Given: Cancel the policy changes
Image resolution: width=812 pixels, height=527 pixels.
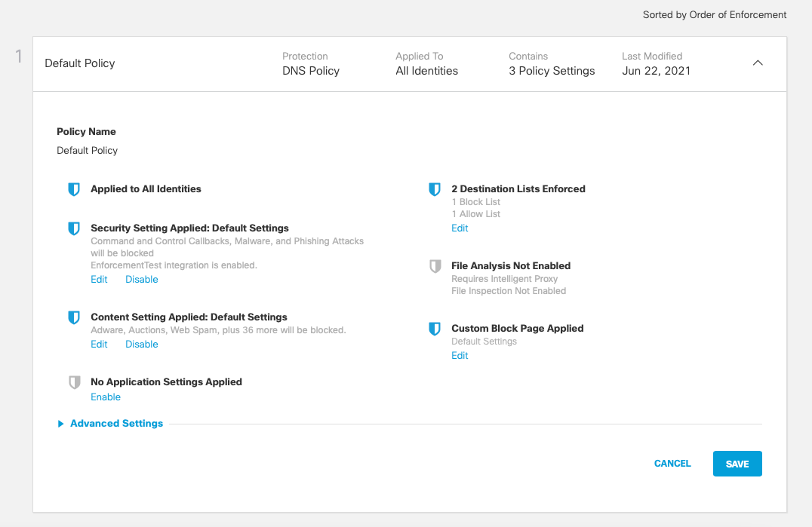Looking at the screenshot, I should 672,464.
